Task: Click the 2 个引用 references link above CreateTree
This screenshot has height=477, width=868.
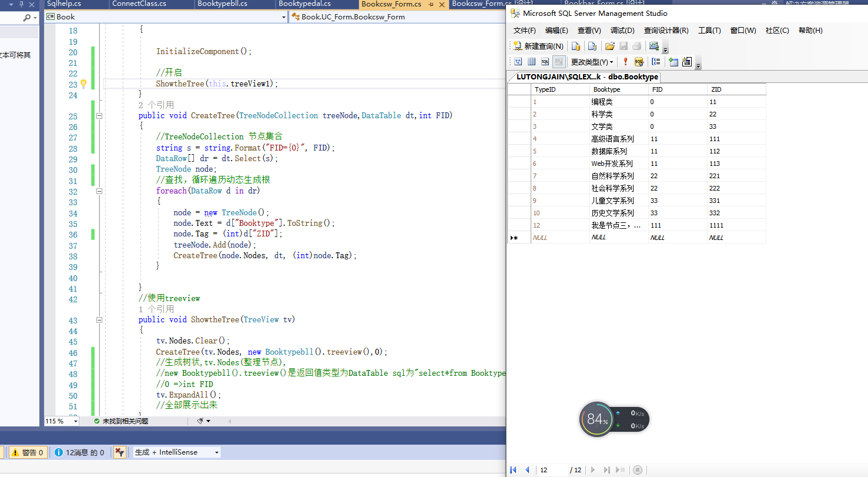Action: click(x=156, y=105)
